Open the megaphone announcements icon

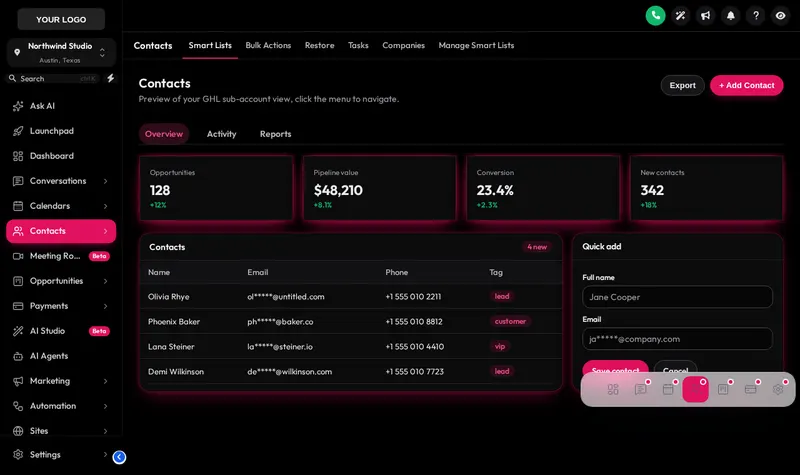pos(705,15)
